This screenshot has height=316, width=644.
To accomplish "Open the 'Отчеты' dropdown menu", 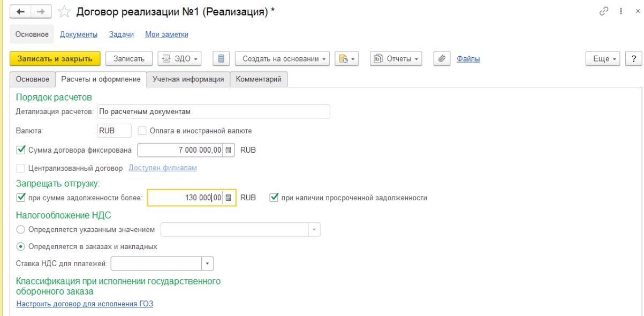I will [x=396, y=59].
